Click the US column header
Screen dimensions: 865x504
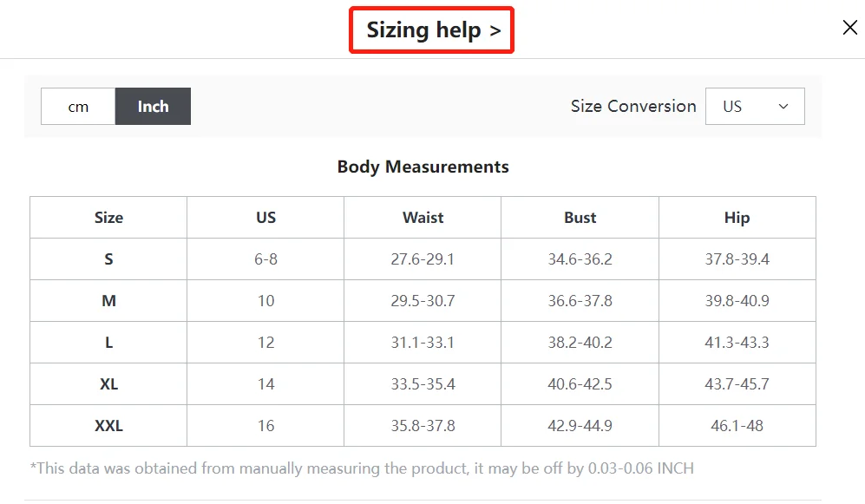point(265,218)
